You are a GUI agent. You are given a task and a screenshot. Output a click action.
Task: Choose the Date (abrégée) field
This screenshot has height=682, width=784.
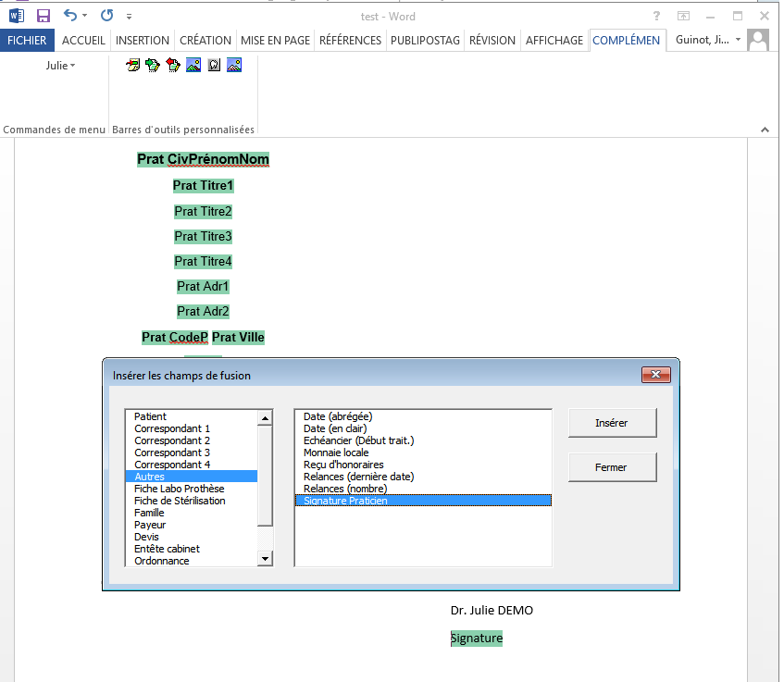coord(424,416)
